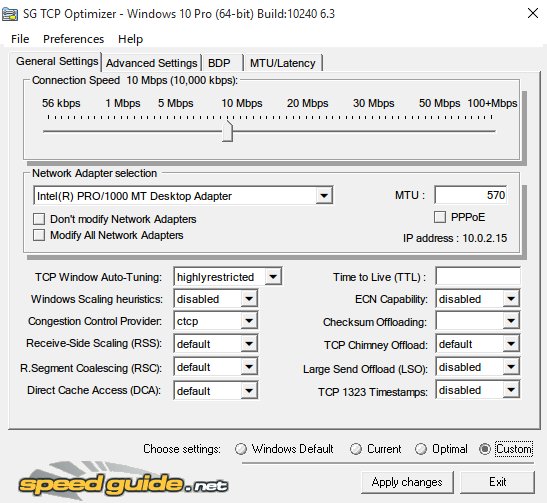Click the slider track under 50 Mbps

pyautogui.click(x=440, y=131)
